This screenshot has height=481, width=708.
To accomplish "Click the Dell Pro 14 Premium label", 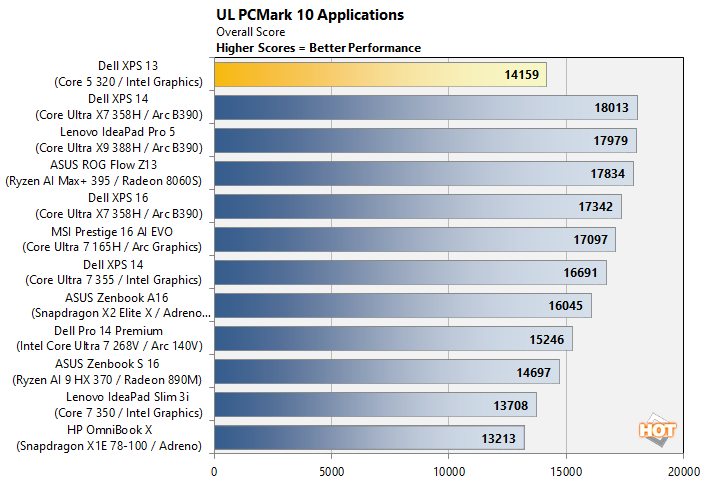I will pos(109,338).
